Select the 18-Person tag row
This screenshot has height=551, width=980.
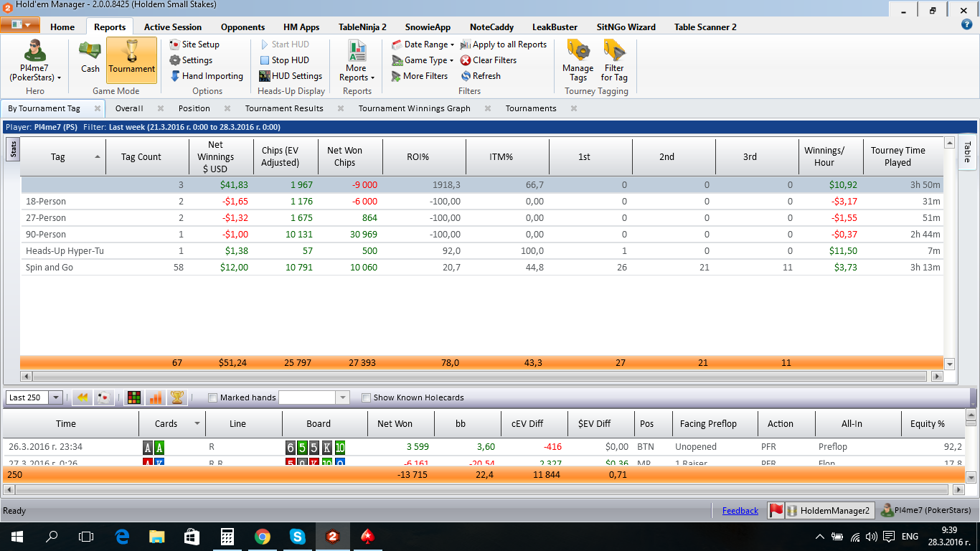(x=481, y=202)
